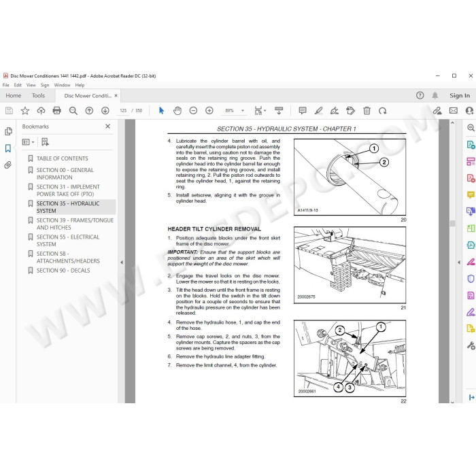Click the vertical scrollbar thumb
This screenshot has width=476, height=476.
(452, 224)
